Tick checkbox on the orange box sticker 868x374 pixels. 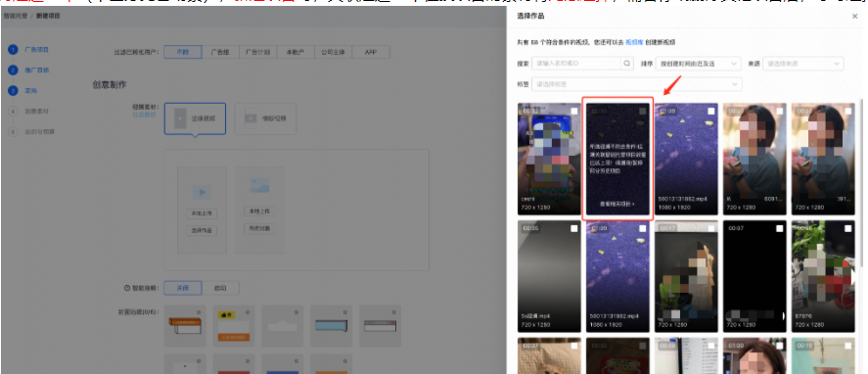(x=199, y=312)
